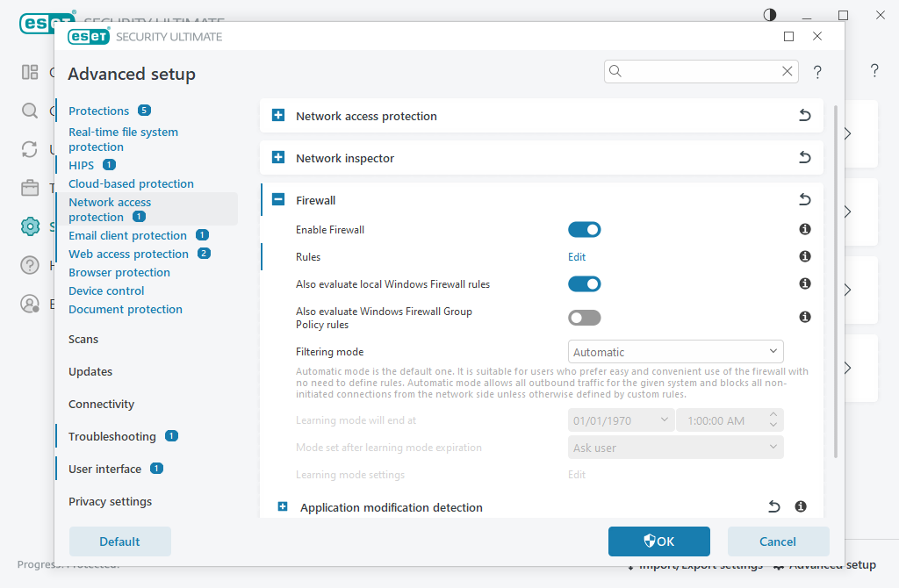Disable the Enable Firewall toggle
This screenshot has width=899, height=588.
pos(584,230)
